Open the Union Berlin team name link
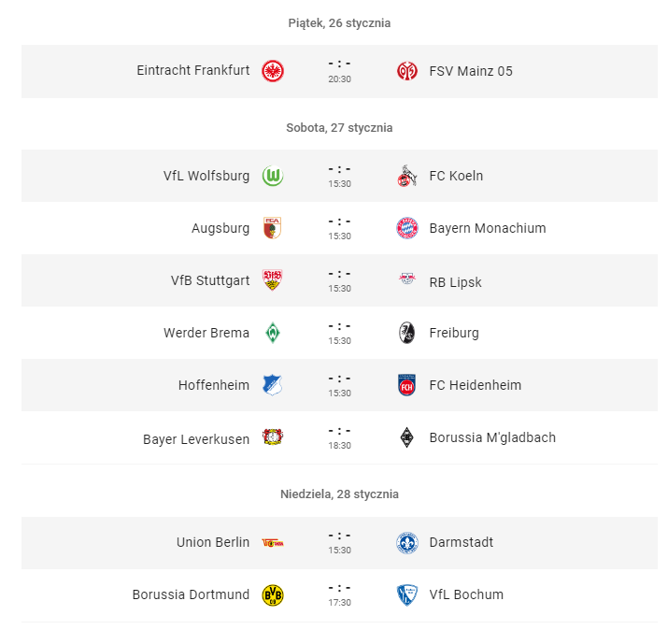Viewport: 668px width, 644px height. click(x=213, y=542)
